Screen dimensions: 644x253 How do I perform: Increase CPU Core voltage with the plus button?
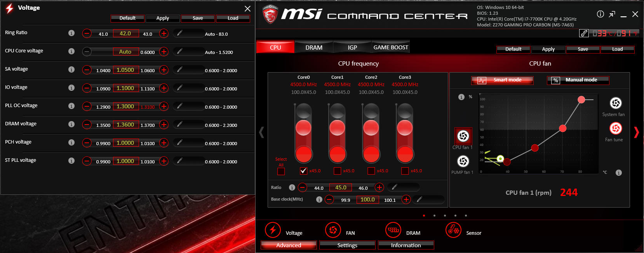tap(164, 52)
